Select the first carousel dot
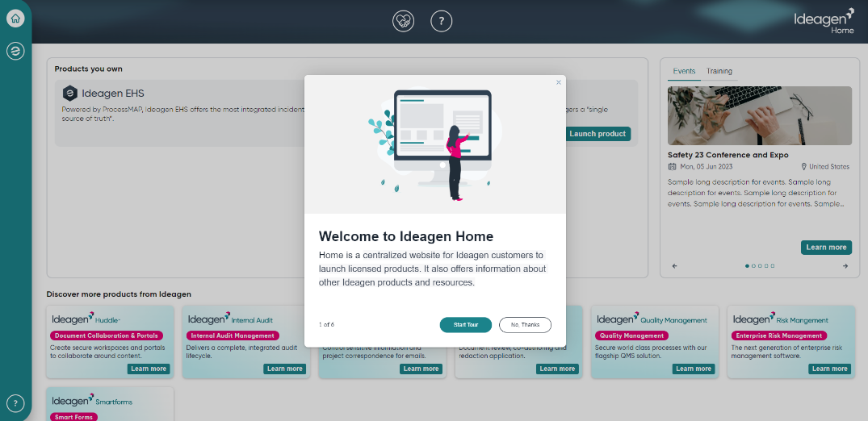 (747, 266)
